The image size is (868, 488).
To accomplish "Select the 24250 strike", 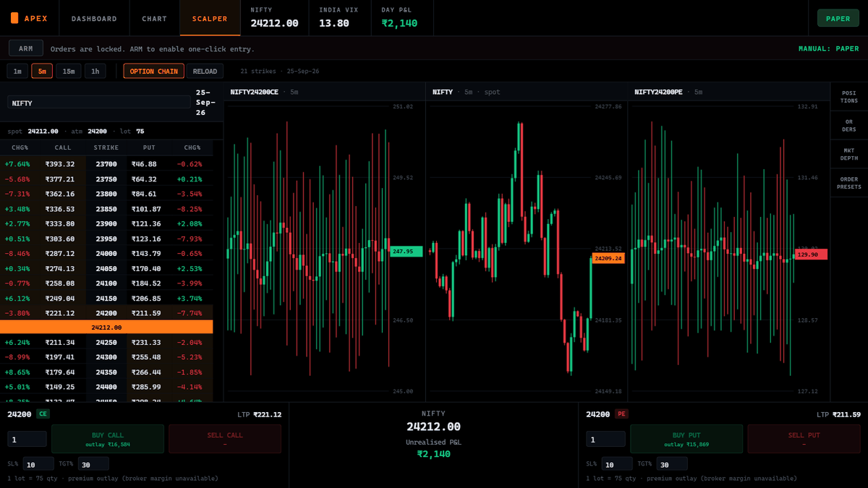I will click(106, 342).
